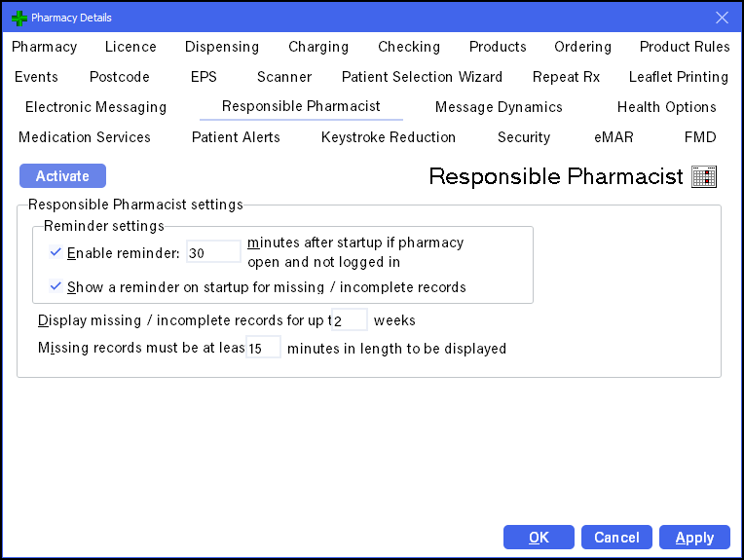Open the Keystroke Reduction tab
This screenshot has height=560, width=744.
389,137
